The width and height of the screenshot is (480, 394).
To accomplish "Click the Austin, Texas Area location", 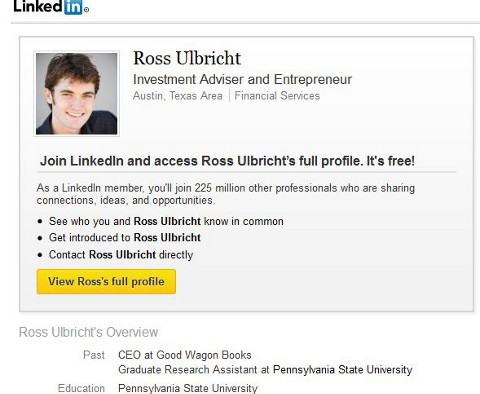I will pos(178,96).
